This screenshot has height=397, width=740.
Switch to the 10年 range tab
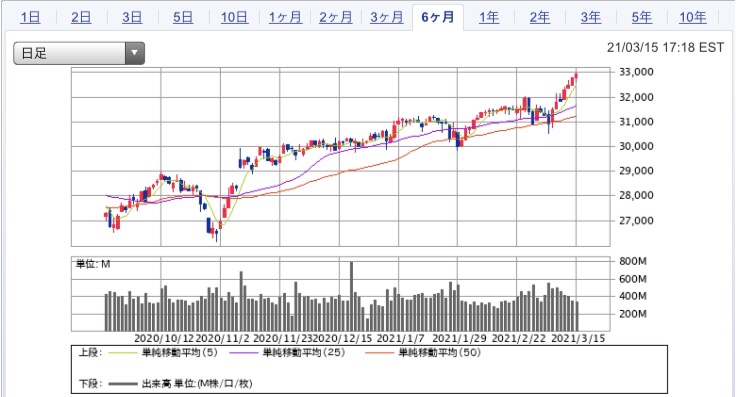click(693, 17)
